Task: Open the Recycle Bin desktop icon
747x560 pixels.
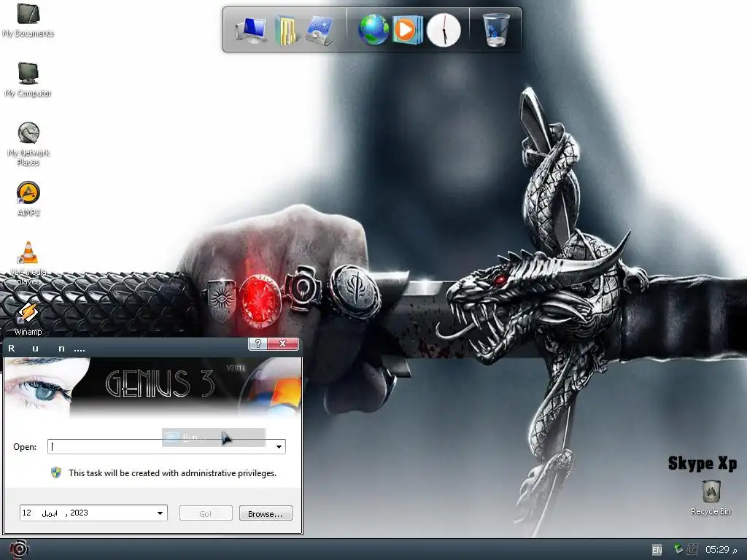Action: pyautogui.click(x=711, y=497)
